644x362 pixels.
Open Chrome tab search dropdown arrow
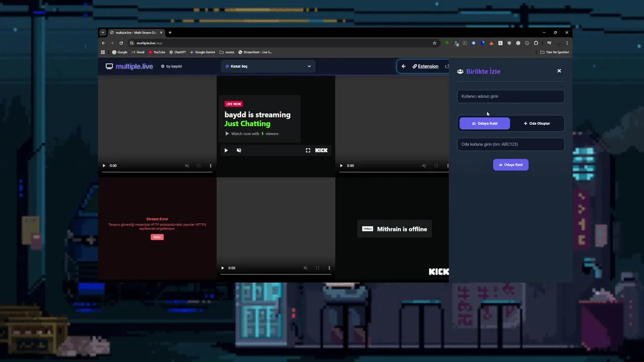click(103, 33)
